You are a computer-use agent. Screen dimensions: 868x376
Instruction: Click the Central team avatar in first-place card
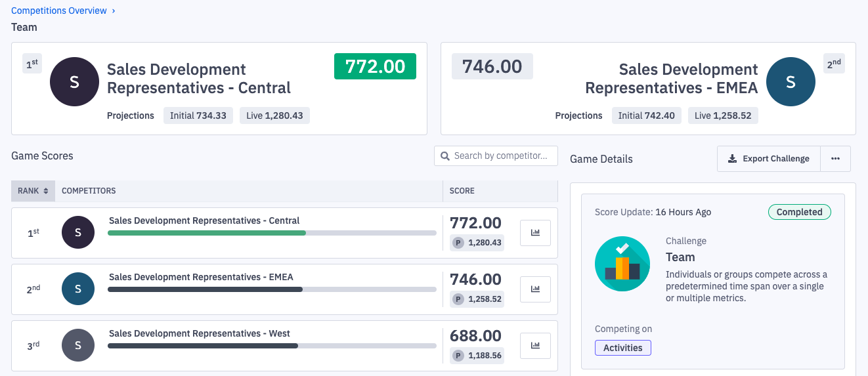74,82
